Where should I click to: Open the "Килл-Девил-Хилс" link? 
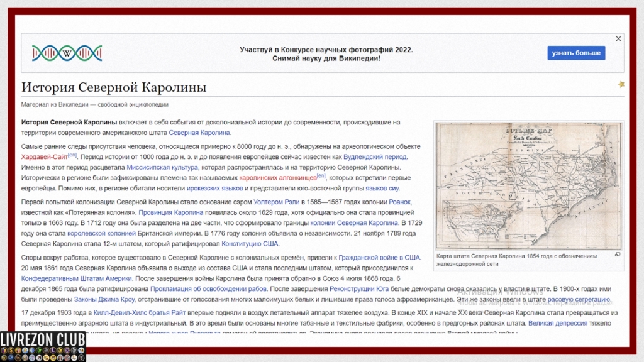(120, 313)
